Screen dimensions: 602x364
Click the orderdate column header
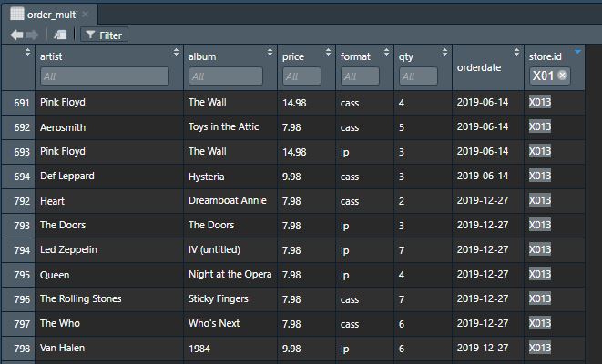(479, 66)
